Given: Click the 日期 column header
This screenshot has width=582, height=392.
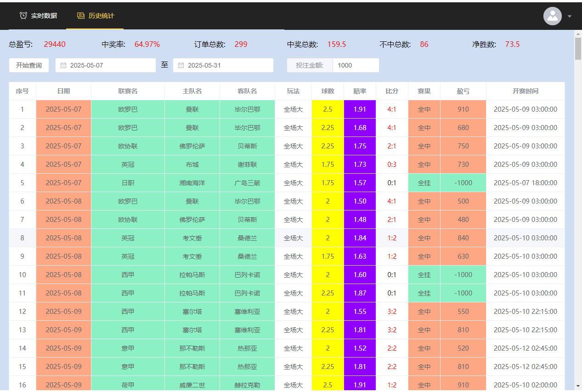Looking at the screenshot, I should 63,91.
